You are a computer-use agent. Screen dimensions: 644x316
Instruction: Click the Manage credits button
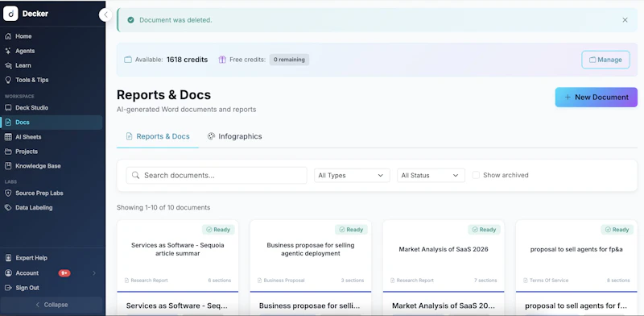(605, 60)
